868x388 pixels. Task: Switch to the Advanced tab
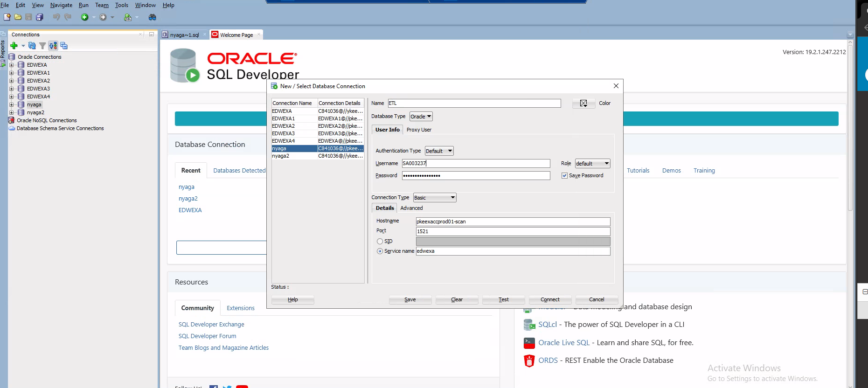(411, 208)
